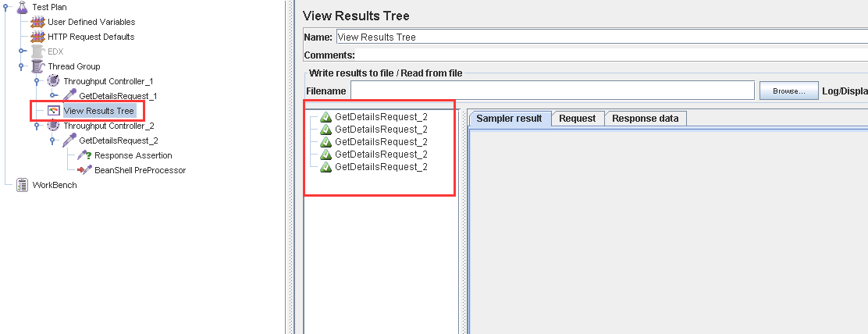This screenshot has height=334, width=868.
Task: Click the green success icon of the second result
Action: coord(326,130)
